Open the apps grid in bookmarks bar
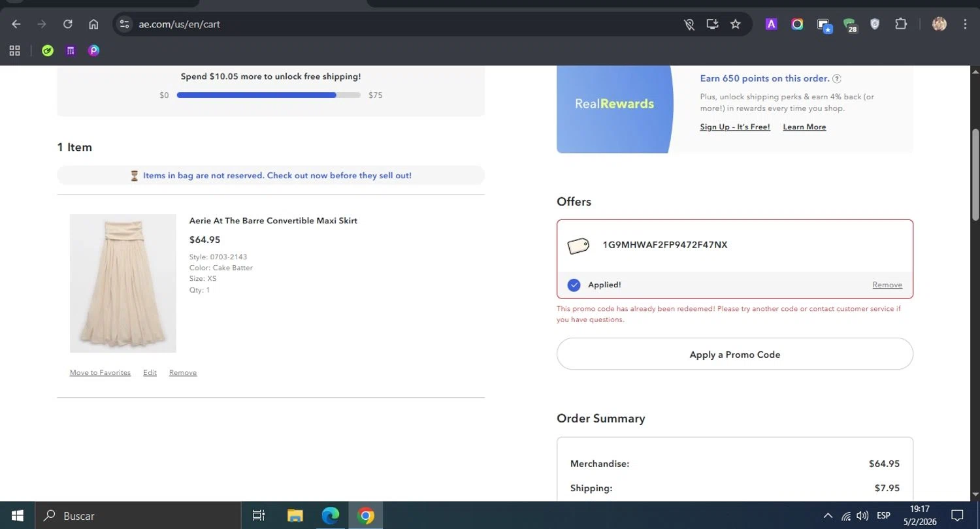Screen dimensions: 980x529 (x=15, y=50)
